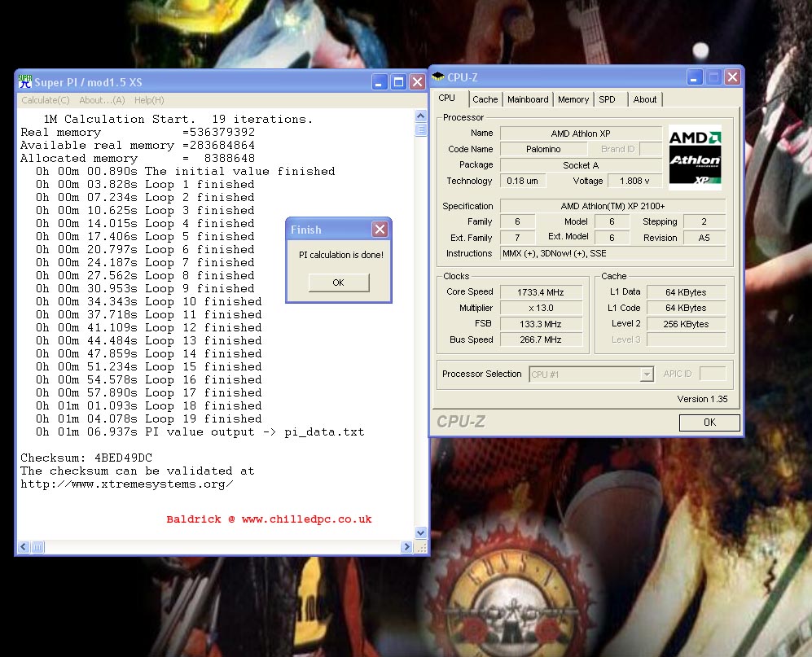Image resolution: width=812 pixels, height=657 pixels.
Task: Click the Instructions field 'MMX (+), 3DNow! (+), SSE'
Action: [x=612, y=254]
